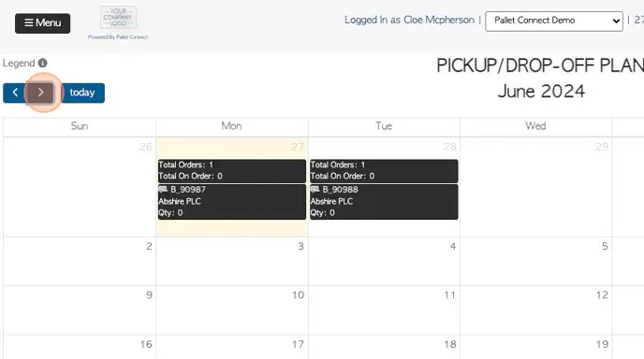Select the June 3 calendar cell

[232, 262]
